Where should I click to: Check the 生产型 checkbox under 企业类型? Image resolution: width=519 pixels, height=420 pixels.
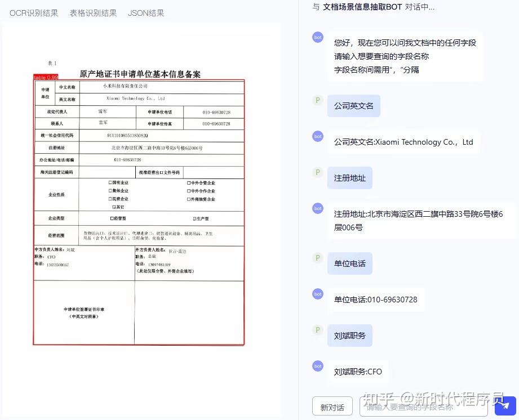coord(194,218)
